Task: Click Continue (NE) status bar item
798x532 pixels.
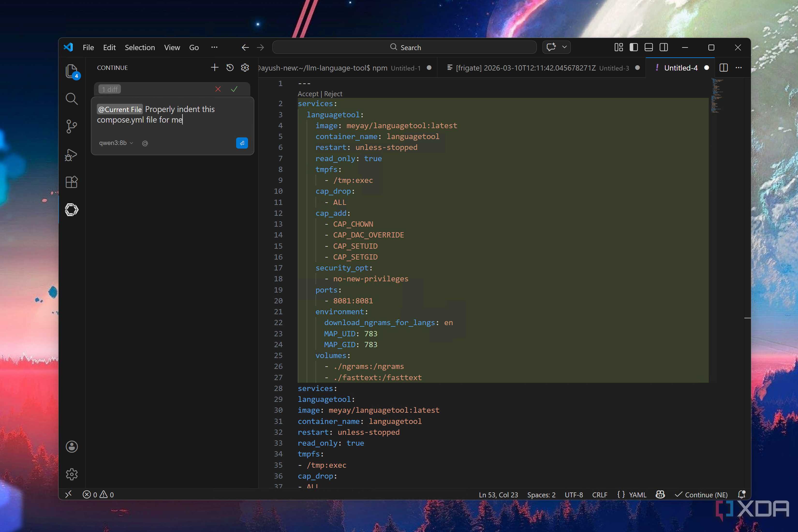Action: coord(701,495)
